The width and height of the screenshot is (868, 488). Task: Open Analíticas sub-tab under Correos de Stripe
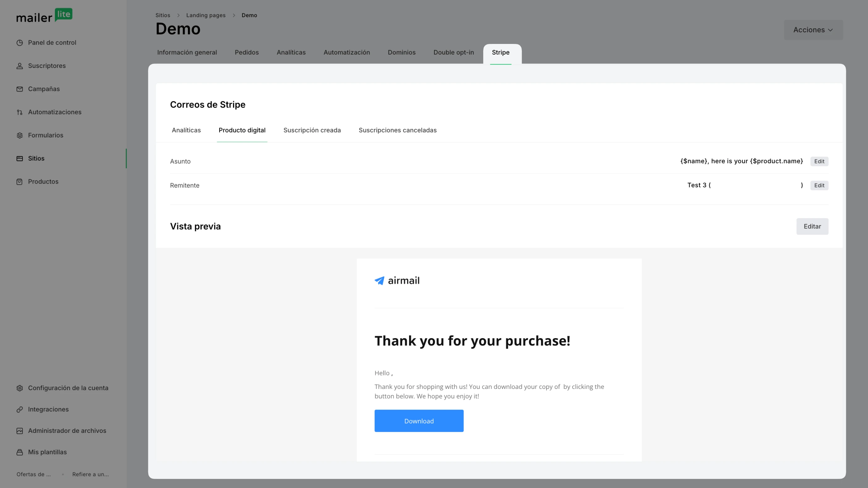(x=186, y=131)
